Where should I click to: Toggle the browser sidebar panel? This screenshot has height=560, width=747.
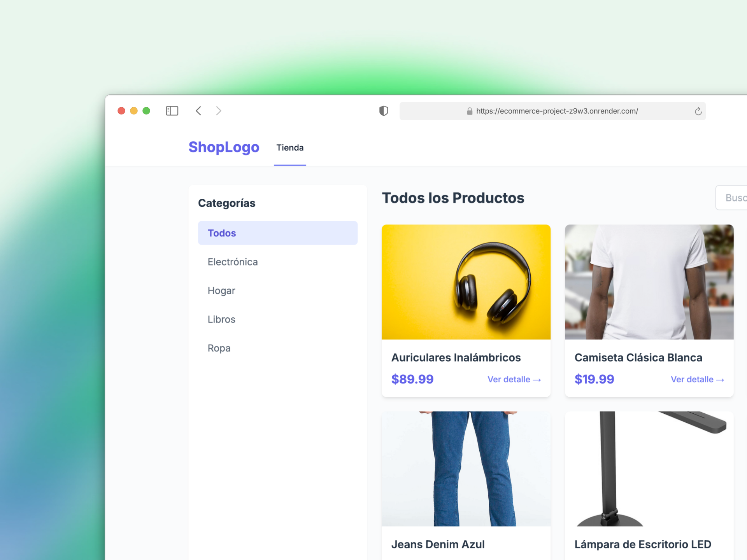click(172, 111)
